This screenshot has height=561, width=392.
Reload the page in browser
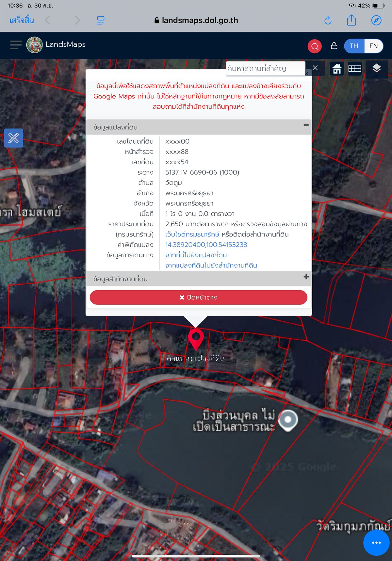tap(328, 21)
